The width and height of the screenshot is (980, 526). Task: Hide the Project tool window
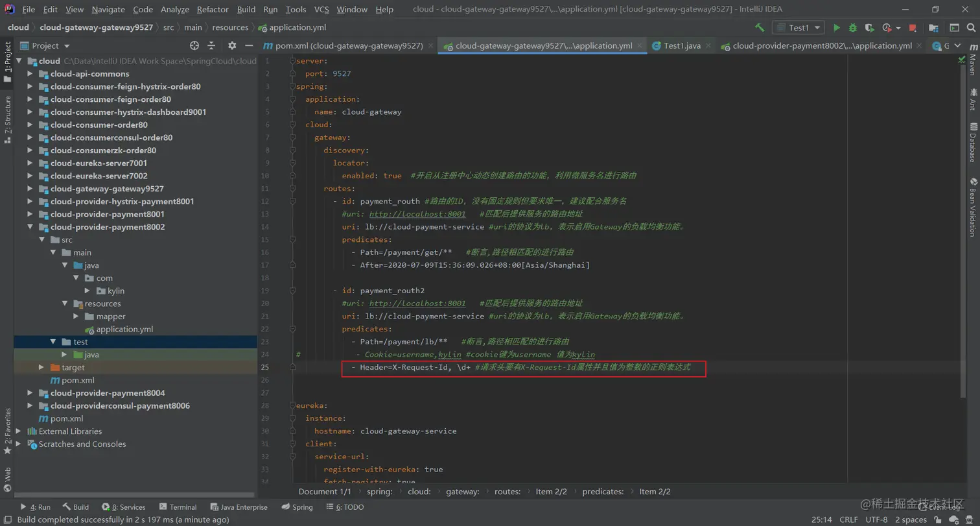point(249,45)
